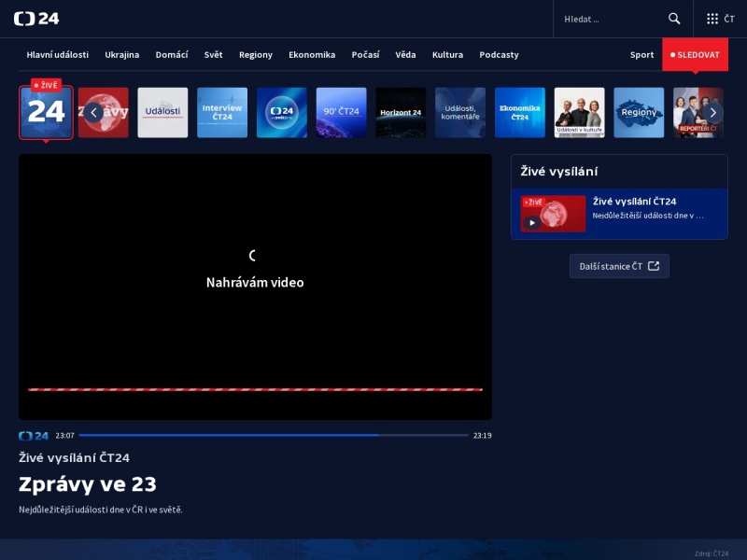Open the Horizont 24 show tile
This screenshot has height=560, width=747.
401,113
